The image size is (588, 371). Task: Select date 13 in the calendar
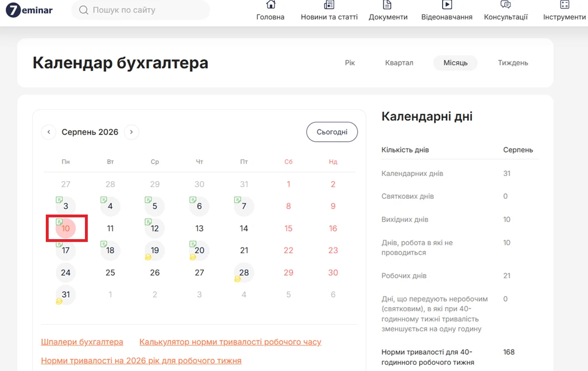click(x=200, y=228)
